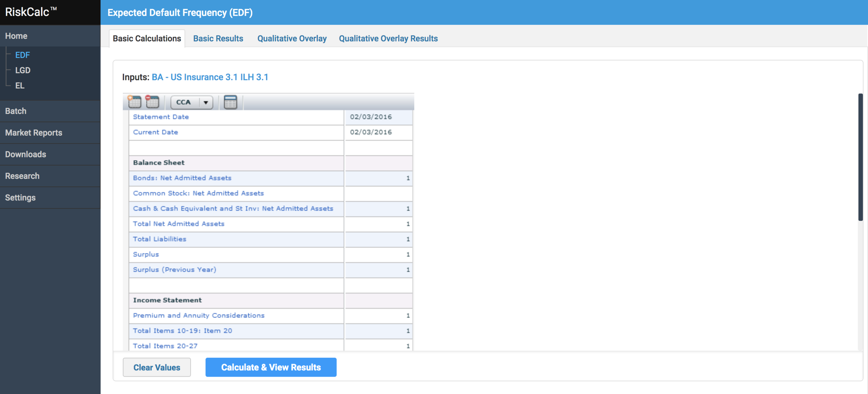
Task: Click the Surplus row label
Action: point(146,254)
